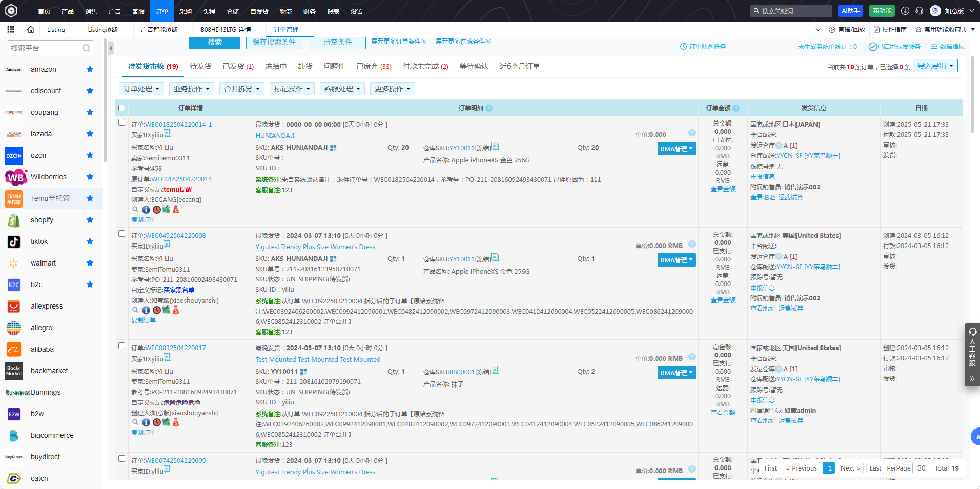
Task: Go to Next page in pagination
Action: pos(850,468)
